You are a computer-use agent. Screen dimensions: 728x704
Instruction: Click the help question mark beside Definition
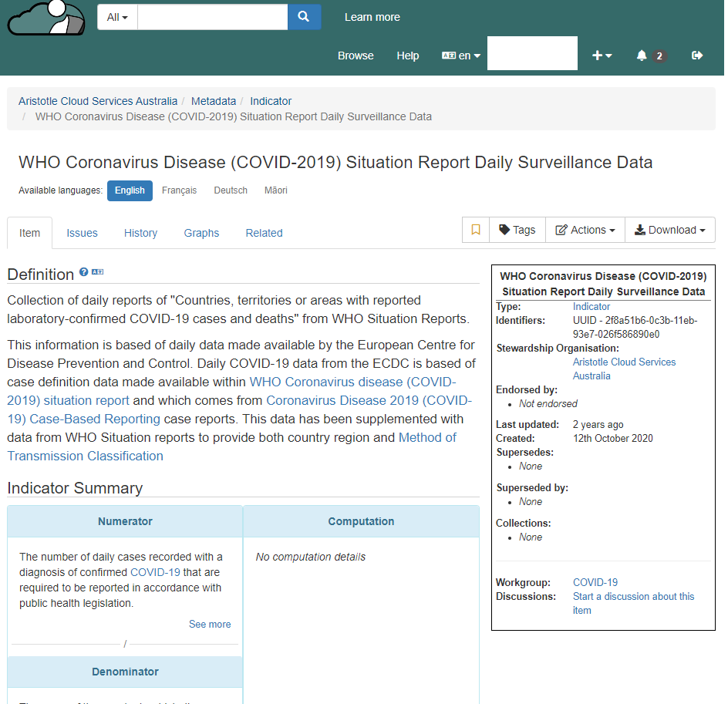[x=84, y=272]
